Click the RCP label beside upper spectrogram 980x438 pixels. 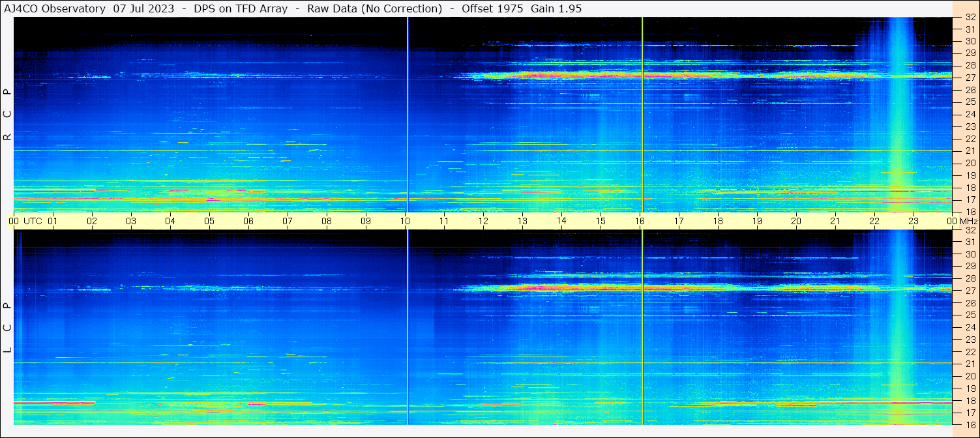pos(8,115)
